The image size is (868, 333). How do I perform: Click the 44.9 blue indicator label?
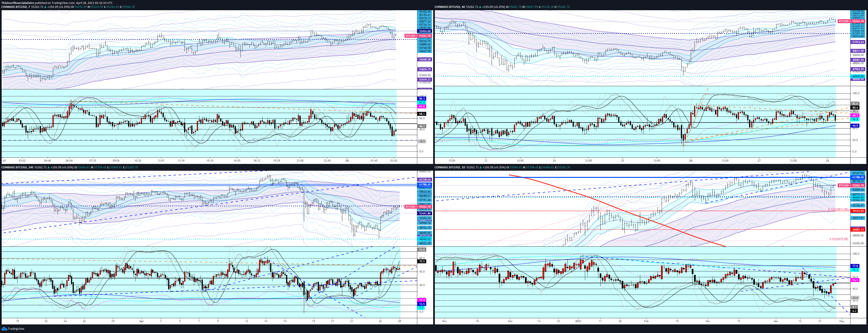click(x=855, y=126)
